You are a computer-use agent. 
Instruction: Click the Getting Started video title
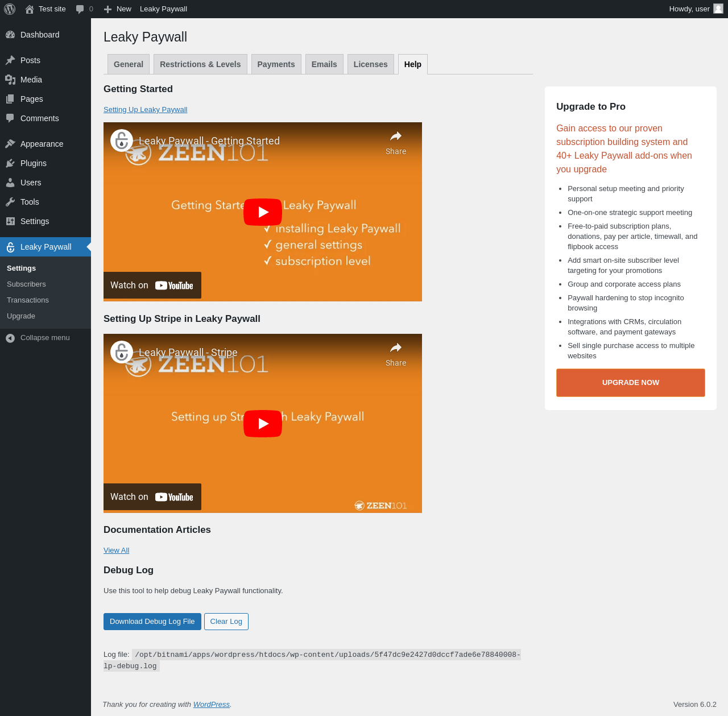(209, 141)
